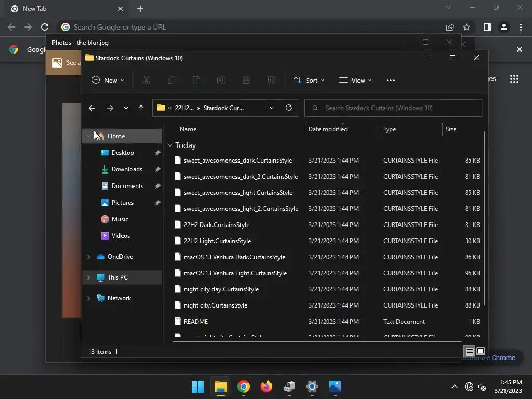The width and height of the screenshot is (532, 399).
Task: Click 22H2 breadcrumb in address bar
Action: point(184,108)
